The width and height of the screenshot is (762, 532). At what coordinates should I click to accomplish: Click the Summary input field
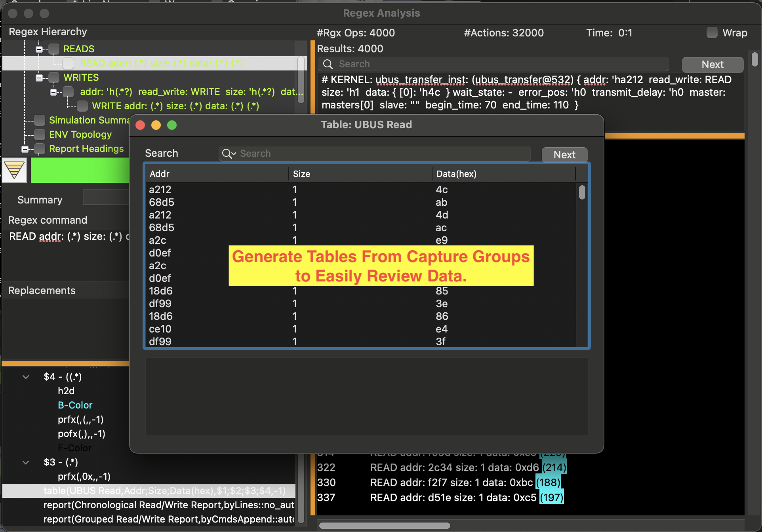point(106,197)
